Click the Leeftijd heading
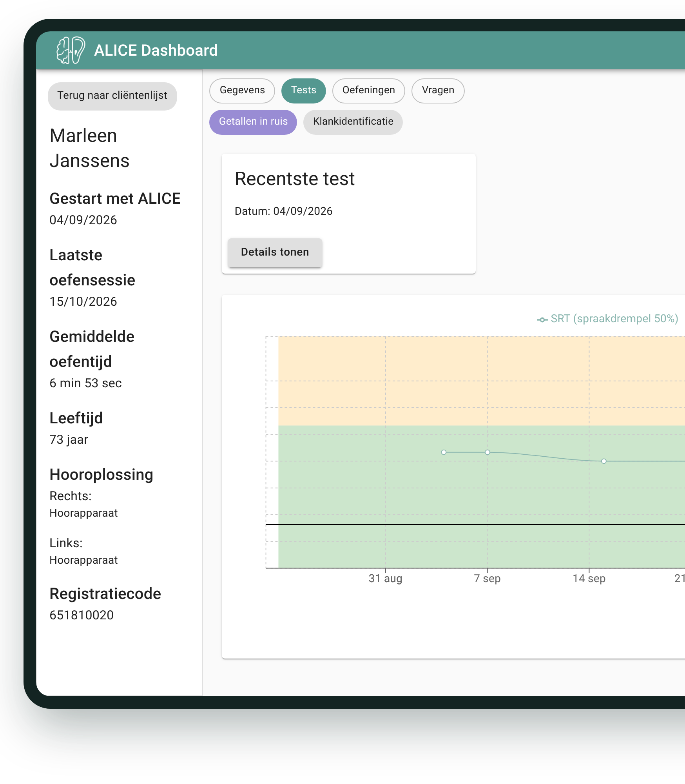The width and height of the screenshot is (685, 784). 76,419
